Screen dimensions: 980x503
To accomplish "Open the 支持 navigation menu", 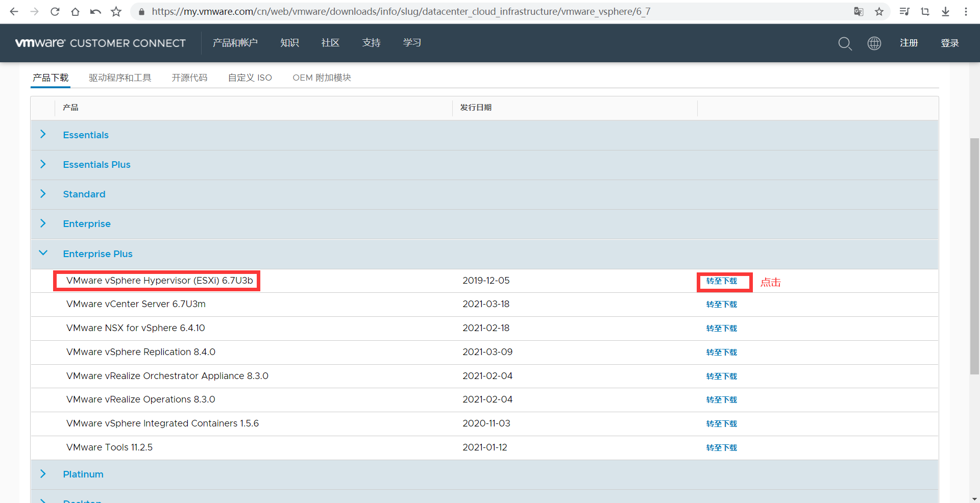I will tap(371, 43).
